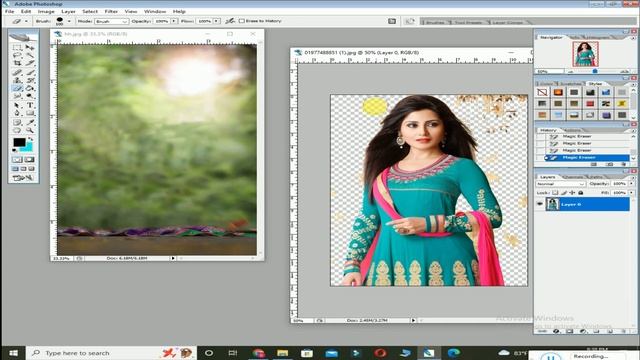Screen dimensions: 640x360
Task: Select the Zoom tool
Action: click(x=29, y=130)
